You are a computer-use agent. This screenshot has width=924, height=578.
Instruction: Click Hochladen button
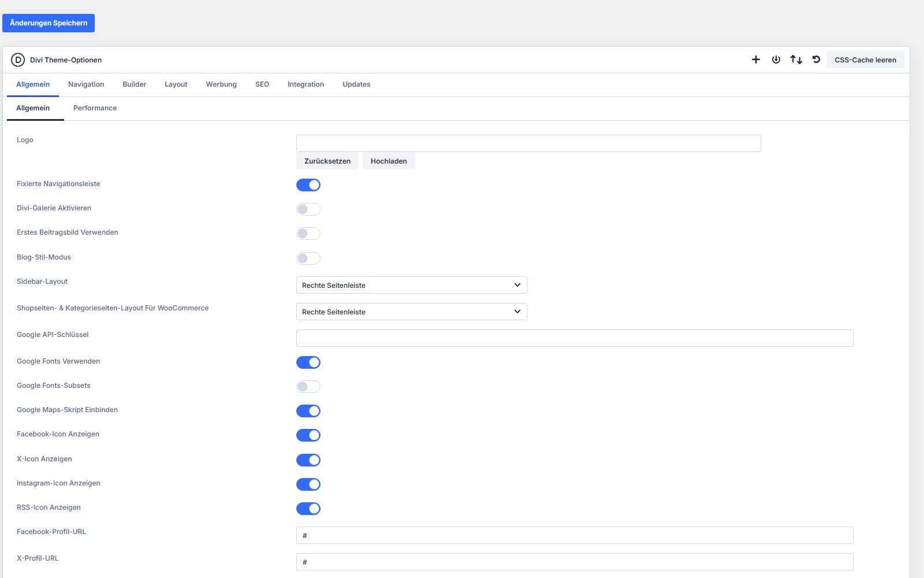[x=389, y=161]
